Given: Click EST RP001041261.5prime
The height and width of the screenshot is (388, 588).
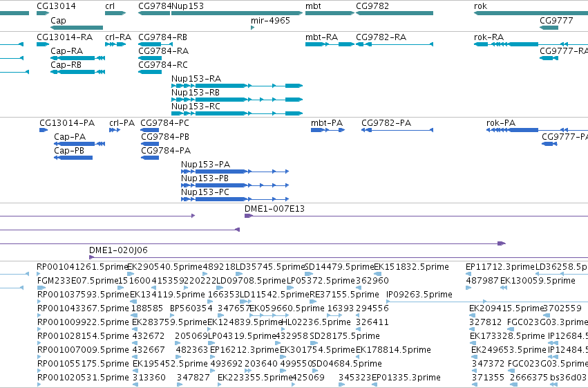Looking at the screenshot, I should (83, 267).
